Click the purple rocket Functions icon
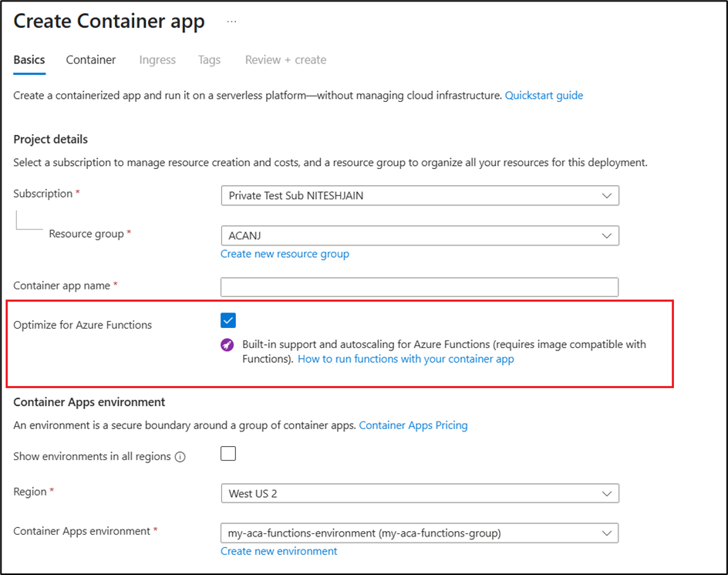 pos(227,345)
